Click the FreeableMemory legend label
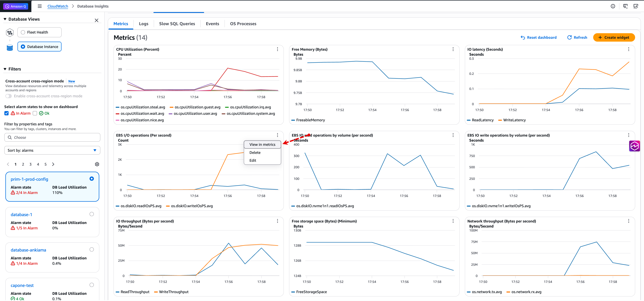644x301 pixels. pos(310,120)
